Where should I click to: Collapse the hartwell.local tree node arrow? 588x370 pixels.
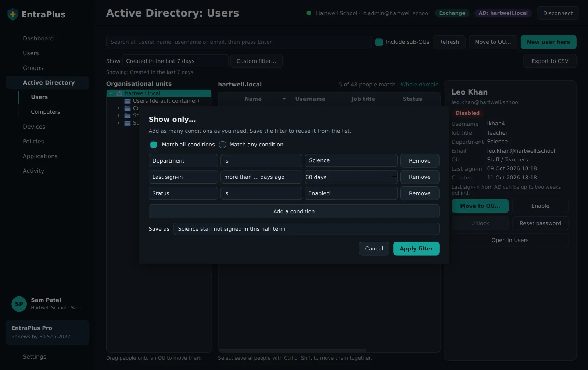click(111, 93)
